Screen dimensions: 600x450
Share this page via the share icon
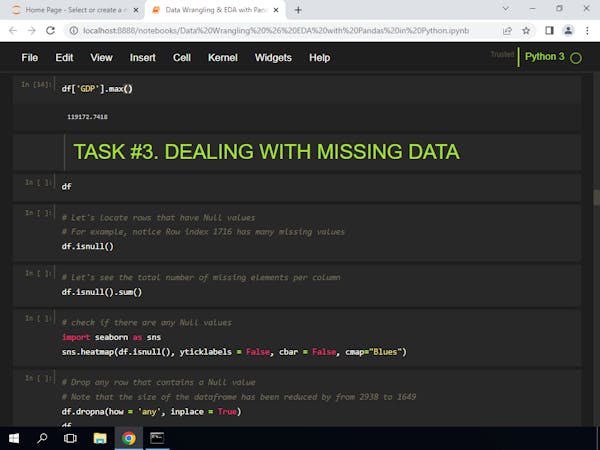(x=507, y=31)
